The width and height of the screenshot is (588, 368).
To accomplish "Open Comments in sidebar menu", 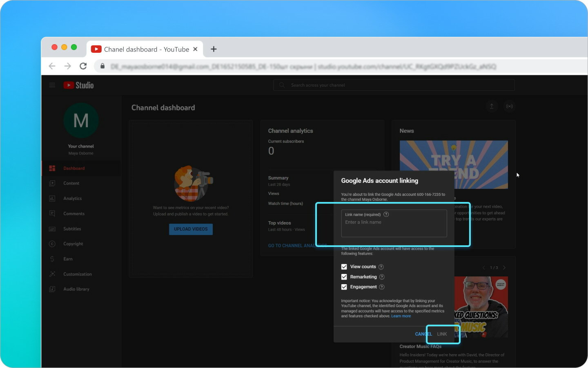I will coord(81,213).
